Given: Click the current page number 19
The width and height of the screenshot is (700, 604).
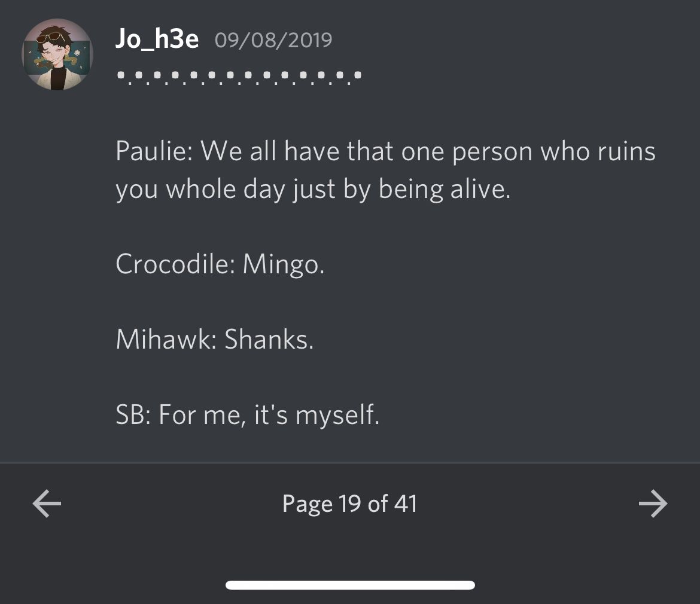Looking at the screenshot, I should click(349, 504).
